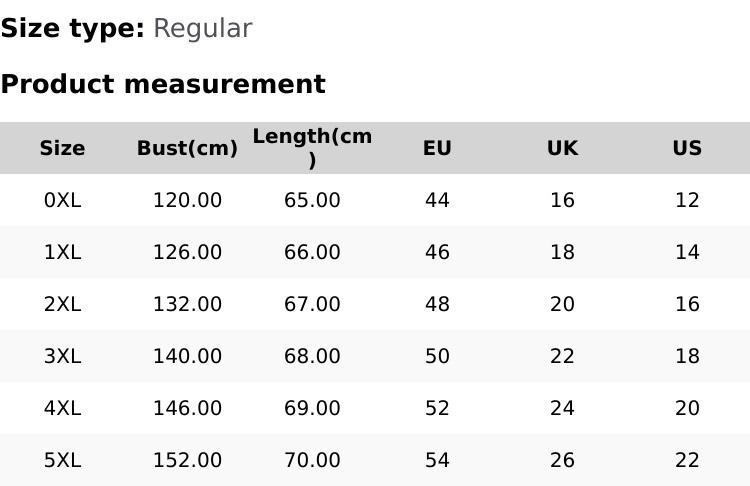Click the Size column header
The height and width of the screenshot is (486, 750).
tap(62, 148)
